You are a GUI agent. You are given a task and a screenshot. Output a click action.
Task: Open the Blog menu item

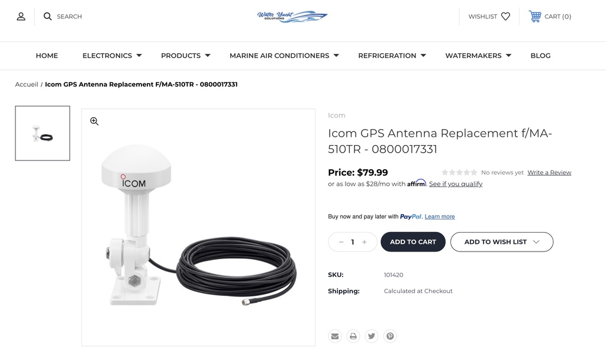pyautogui.click(x=540, y=56)
